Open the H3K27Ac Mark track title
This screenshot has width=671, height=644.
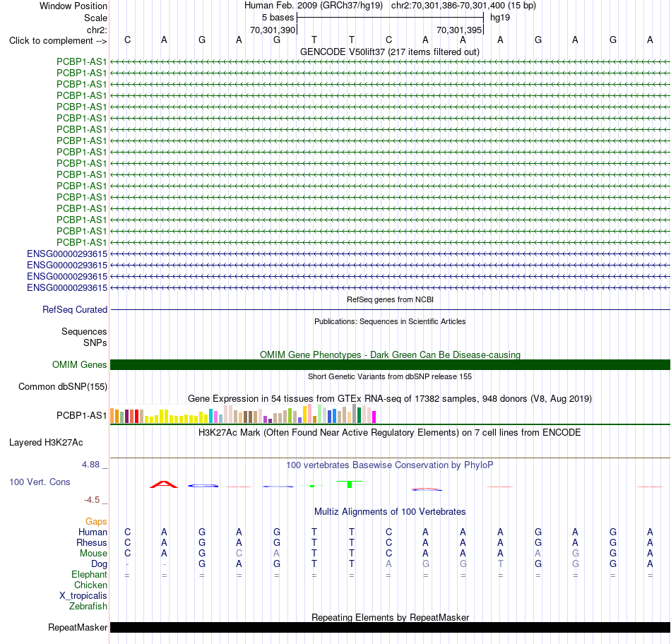pos(390,433)
